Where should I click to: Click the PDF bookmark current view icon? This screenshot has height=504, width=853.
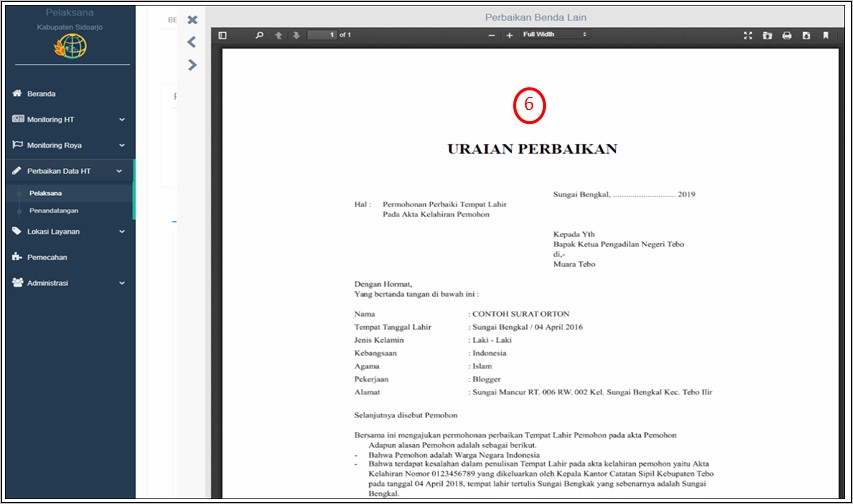(826, 35)
